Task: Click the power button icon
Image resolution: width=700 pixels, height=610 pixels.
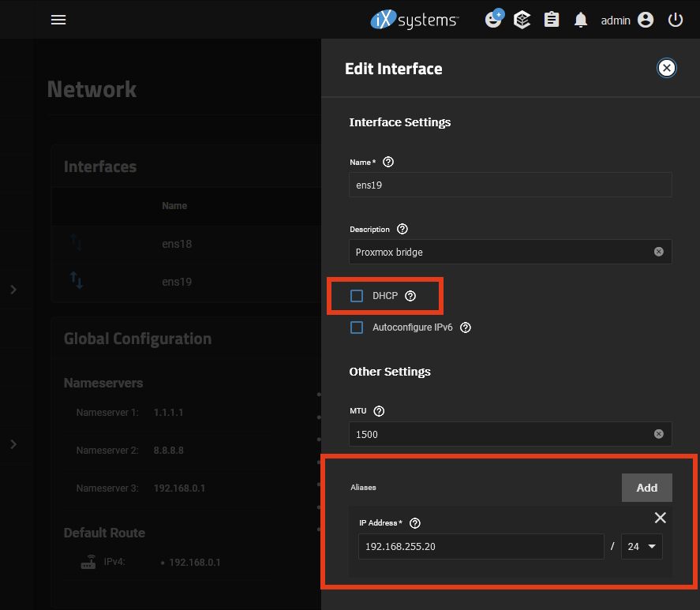Action: [676, 20]
